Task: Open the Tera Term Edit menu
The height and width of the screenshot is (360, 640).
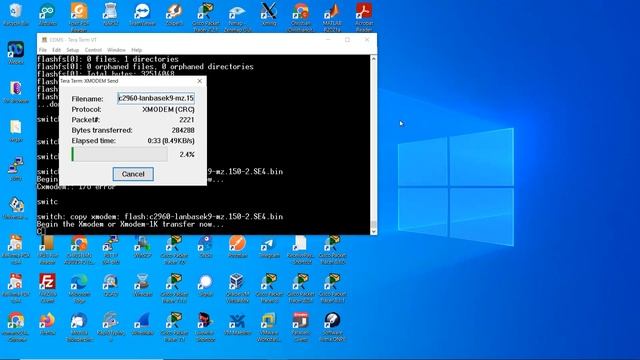Action: coord(56,50)
